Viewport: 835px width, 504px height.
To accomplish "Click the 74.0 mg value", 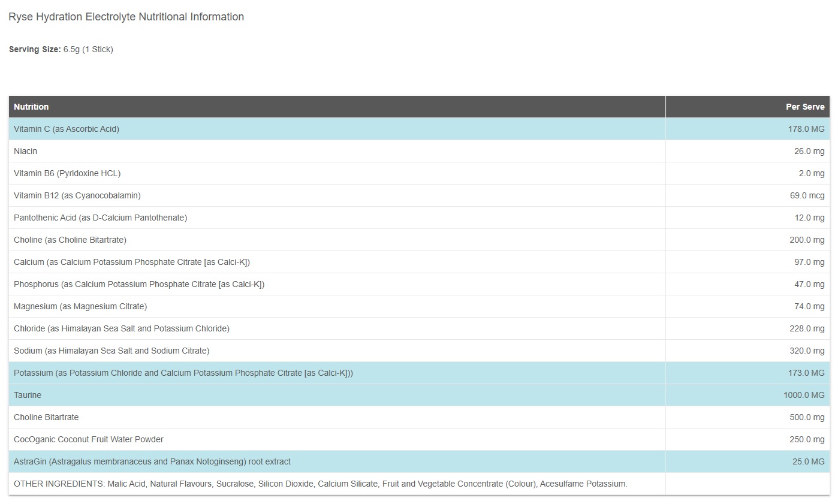I will (809, 306).
